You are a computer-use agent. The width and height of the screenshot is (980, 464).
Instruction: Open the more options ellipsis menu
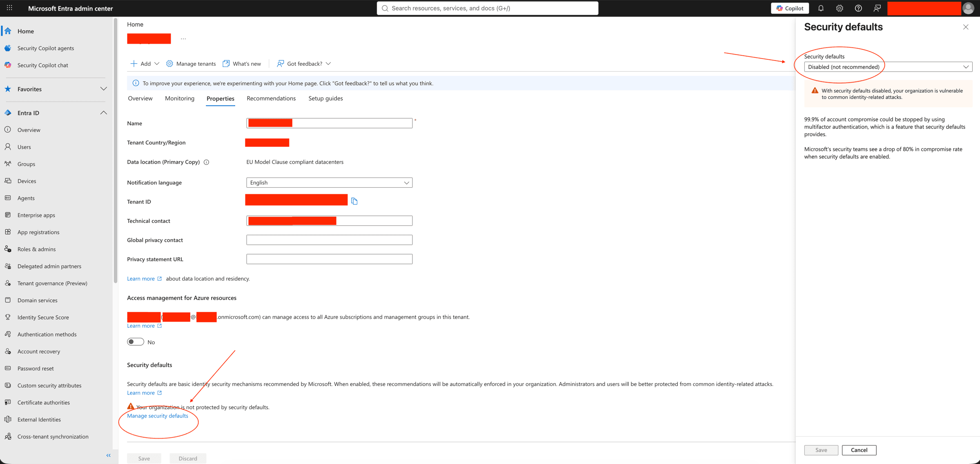tap(183, 39)
